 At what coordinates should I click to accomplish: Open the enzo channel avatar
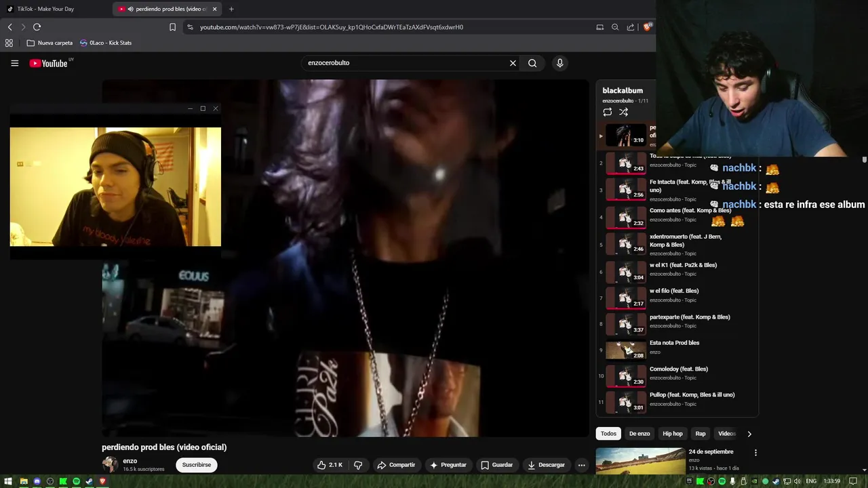pyautogui.click(x=110, y=465)
